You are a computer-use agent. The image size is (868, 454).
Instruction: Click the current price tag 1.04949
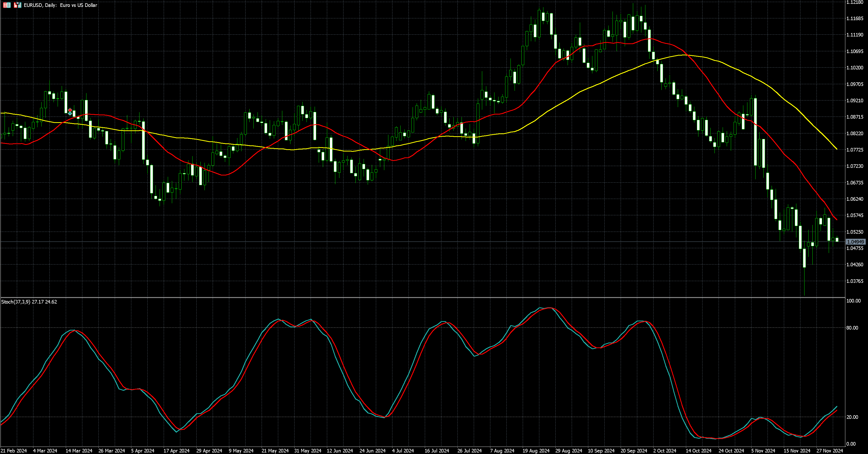pos(855,242)
